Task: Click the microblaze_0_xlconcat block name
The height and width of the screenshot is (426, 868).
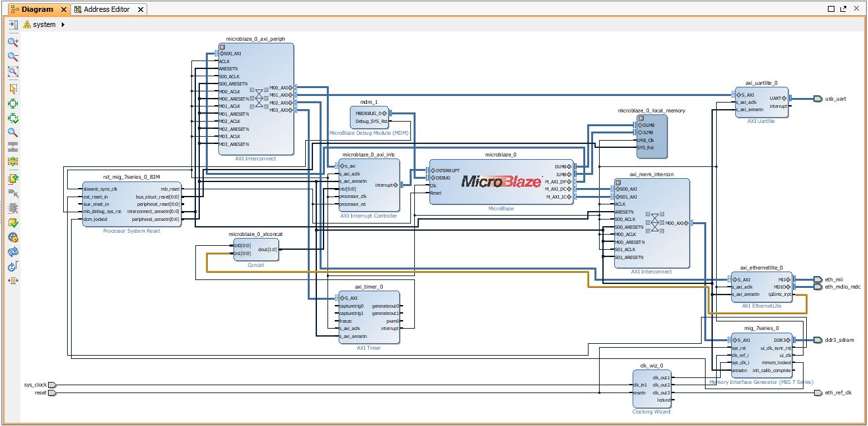Action: [x=256, y=234]
